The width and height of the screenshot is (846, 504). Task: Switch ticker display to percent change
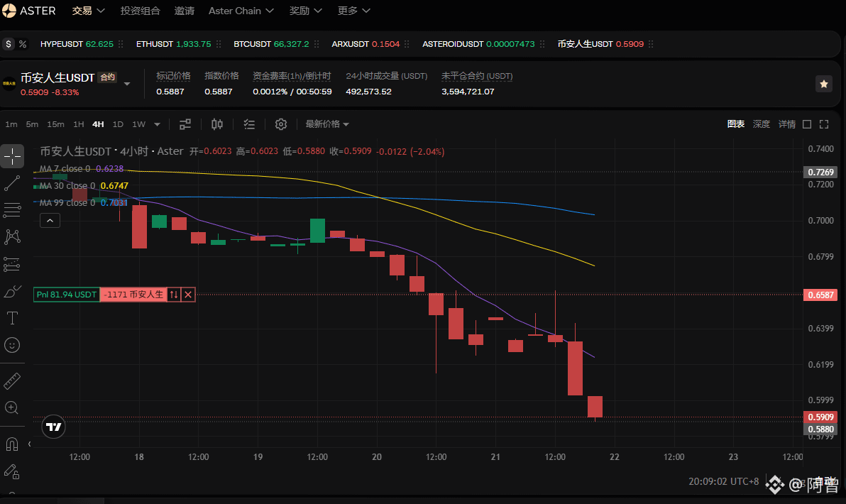coord(23,44)
